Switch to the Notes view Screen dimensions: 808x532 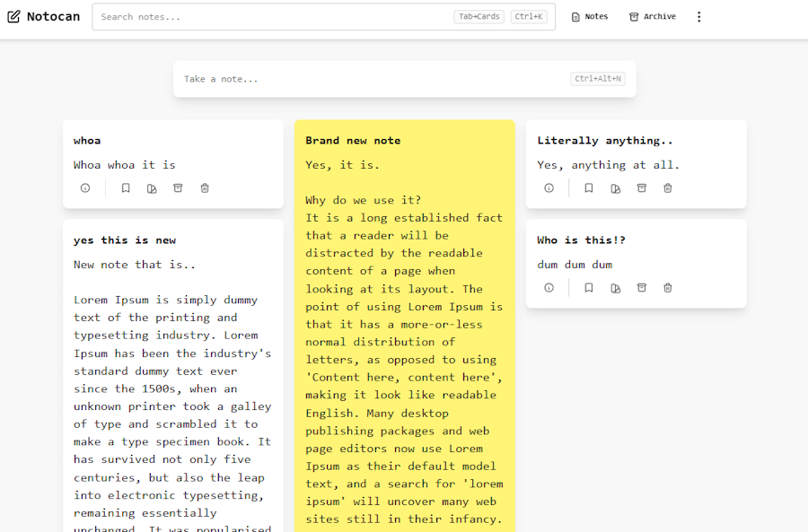point(589,16)
